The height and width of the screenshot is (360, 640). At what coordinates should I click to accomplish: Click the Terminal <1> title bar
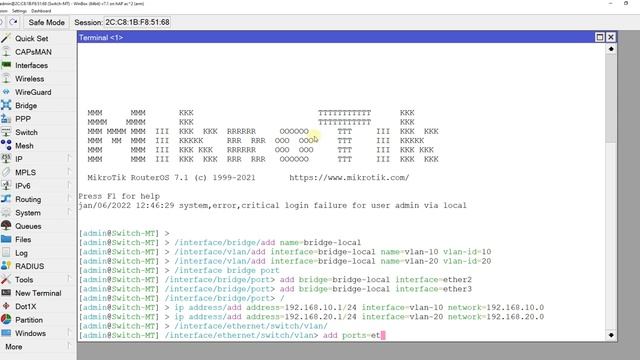pyautogui.click(x=335, y=38)
